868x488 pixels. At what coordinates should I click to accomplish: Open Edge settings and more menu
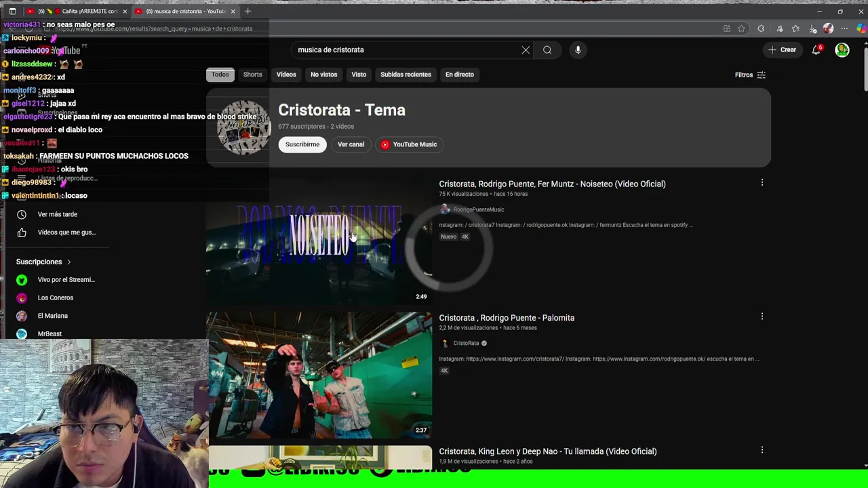click(844, 28)
